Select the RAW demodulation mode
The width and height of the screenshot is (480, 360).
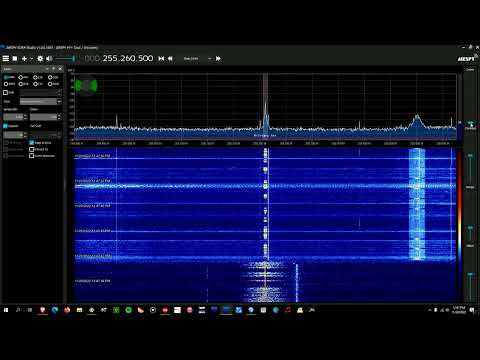[53, 84]
